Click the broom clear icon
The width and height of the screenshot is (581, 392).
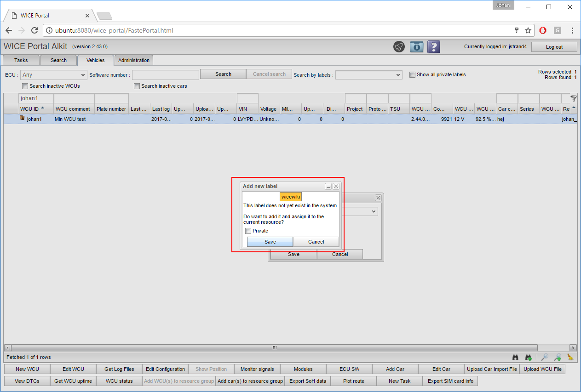pos(570,357)
